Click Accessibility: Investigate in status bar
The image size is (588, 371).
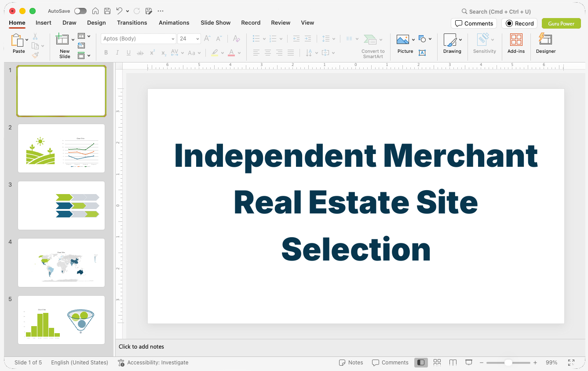click(x=153, y=363)
